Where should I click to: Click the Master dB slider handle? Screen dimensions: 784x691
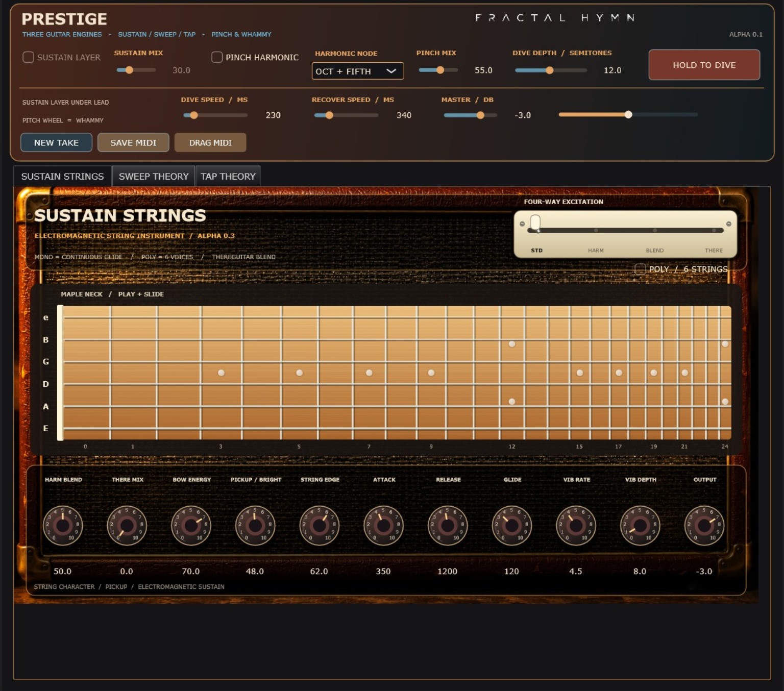click(x=480, y=115)
